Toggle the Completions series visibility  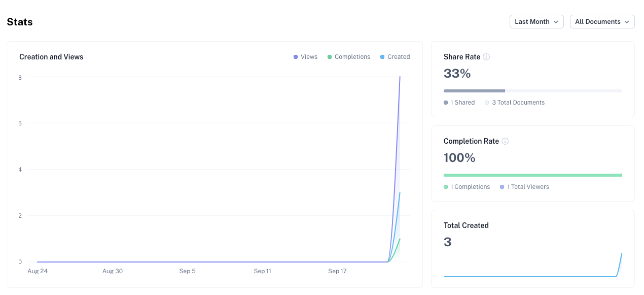point(349,56)
